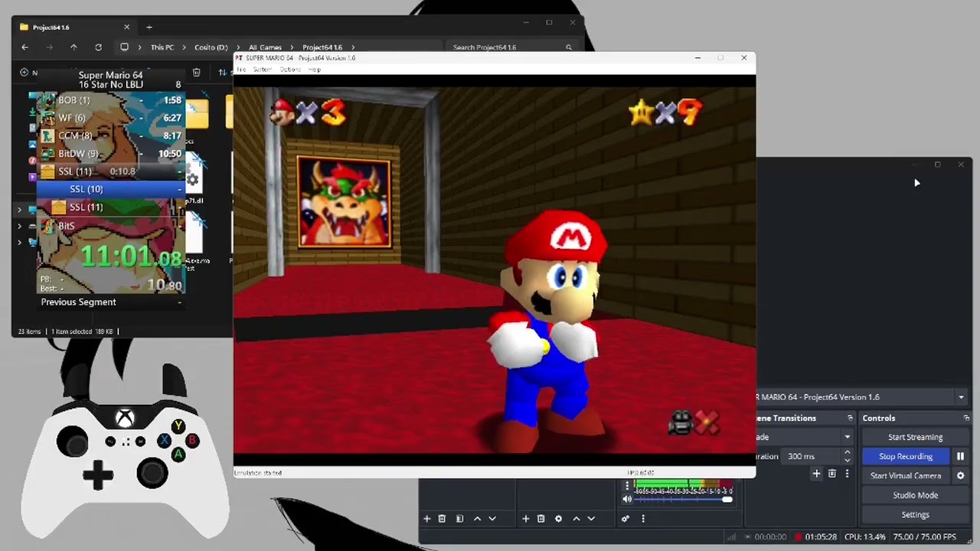Add a new source in OBS

pos(525,518)
